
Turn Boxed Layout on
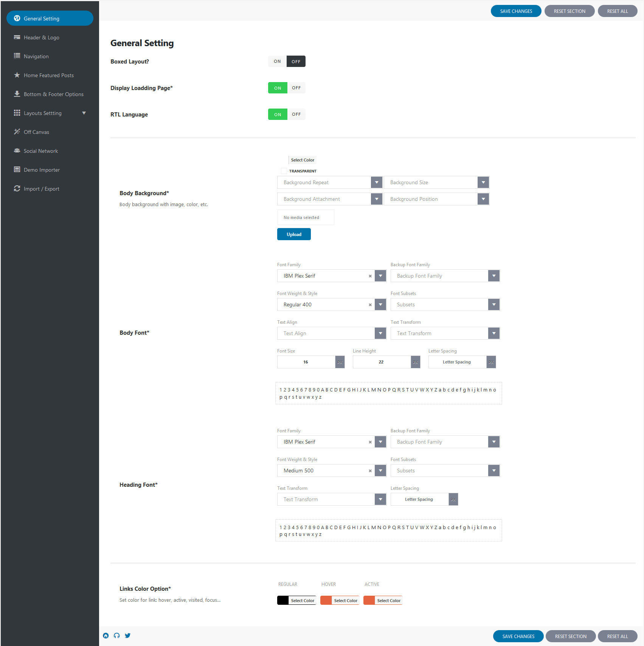(x=277, y=61)
